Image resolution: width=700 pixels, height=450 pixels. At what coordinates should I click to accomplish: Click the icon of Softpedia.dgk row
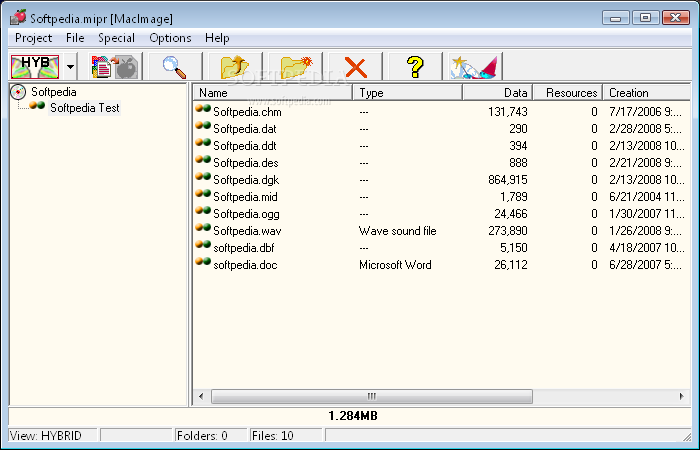[203, 176]
